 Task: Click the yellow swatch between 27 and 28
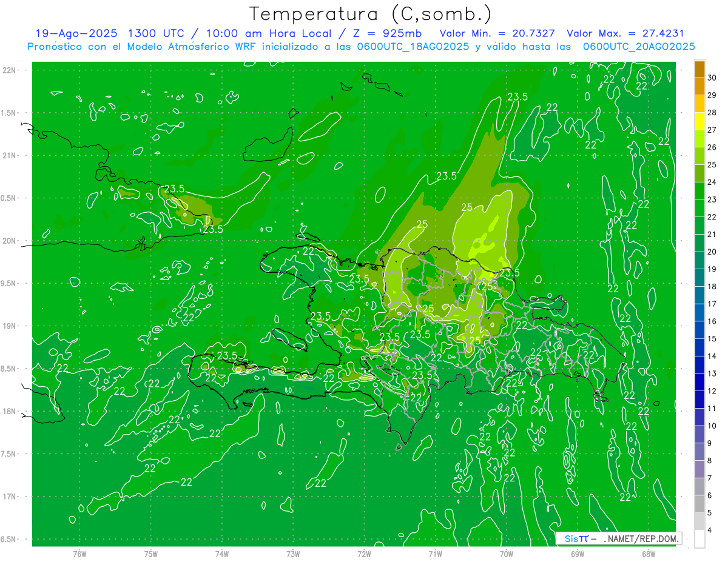point(699,122)
